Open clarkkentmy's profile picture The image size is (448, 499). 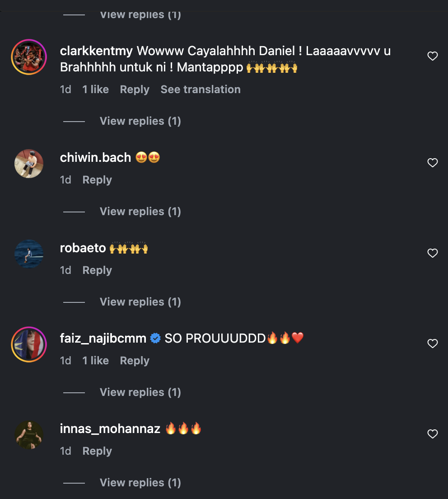click(29, 57)
